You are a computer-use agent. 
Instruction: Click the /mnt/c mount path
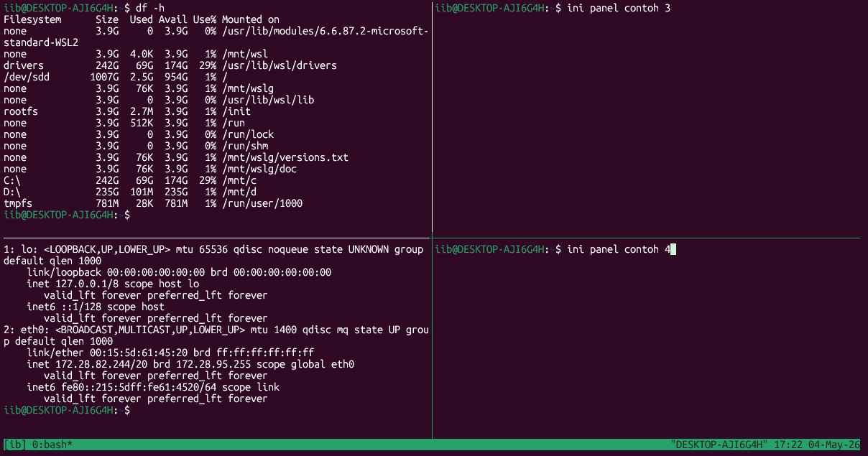coord(239,180)
